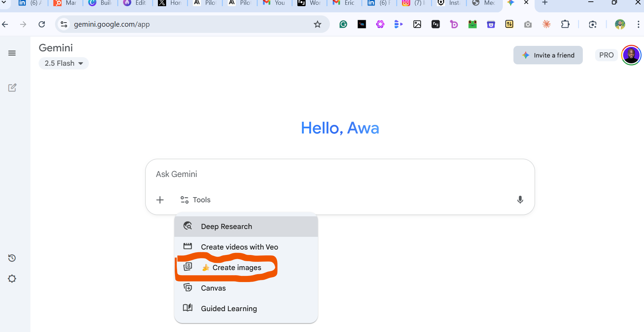This screenshot has height=332, width=644.
Task: Open settings gear icon in sidebar
Action: [12, 279]
